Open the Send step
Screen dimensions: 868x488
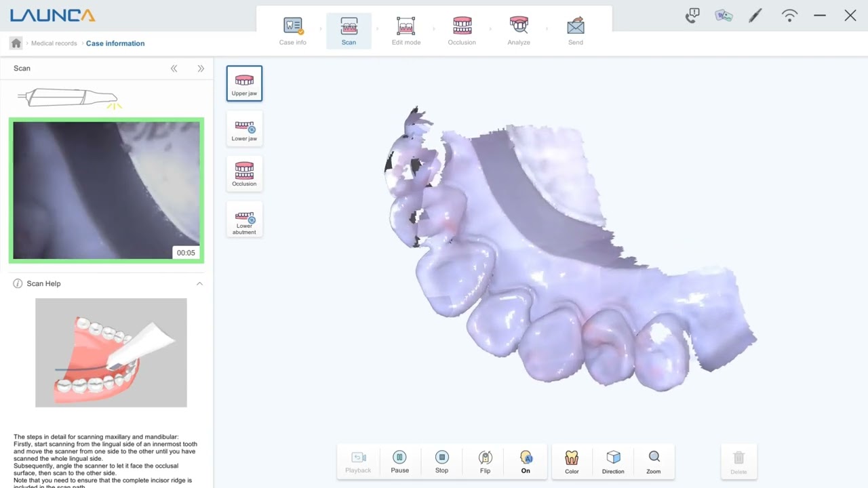click(x=576, y=31)
